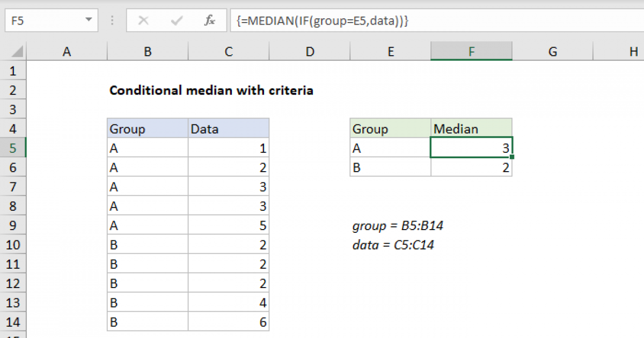Select row 14 header
644x338 pixels.
coord(13,321)
